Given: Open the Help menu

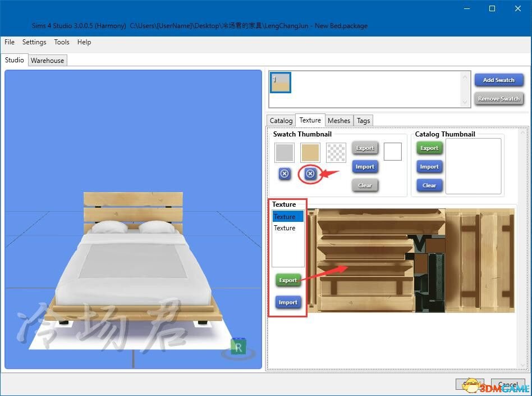Looking at the screenshot, I should (x=84, y=42).
